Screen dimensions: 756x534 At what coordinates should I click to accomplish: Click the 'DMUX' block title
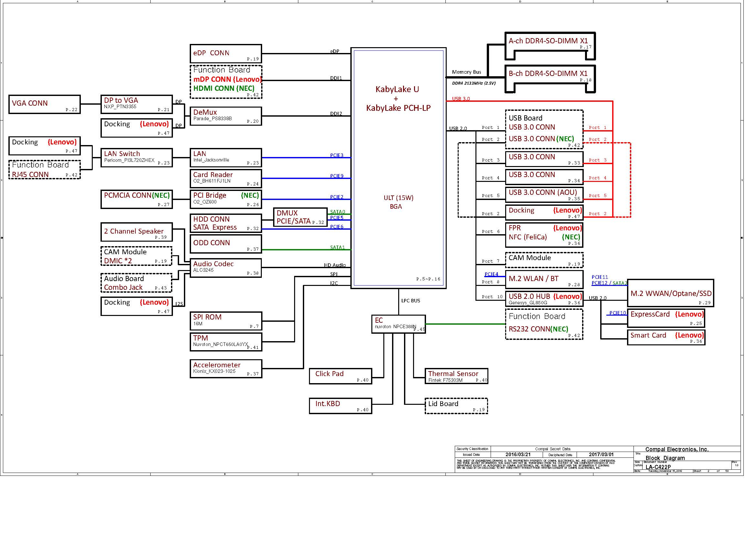[x=287, y=213]
